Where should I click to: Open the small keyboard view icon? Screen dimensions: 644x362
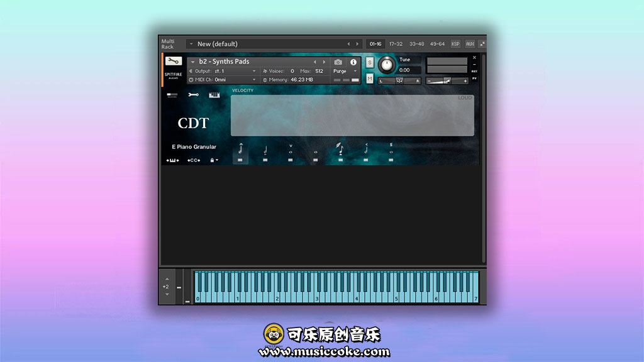(x=214, y=95)
